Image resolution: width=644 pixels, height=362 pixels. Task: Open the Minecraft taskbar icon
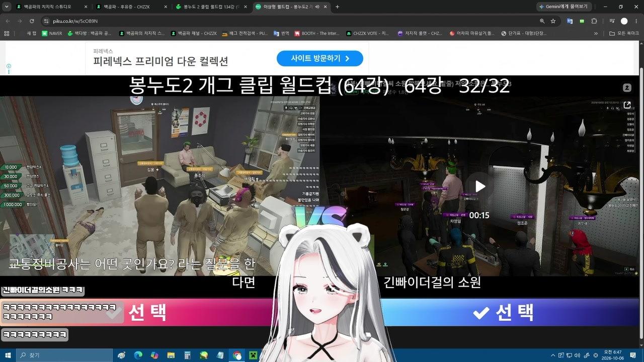pos(253,355)
